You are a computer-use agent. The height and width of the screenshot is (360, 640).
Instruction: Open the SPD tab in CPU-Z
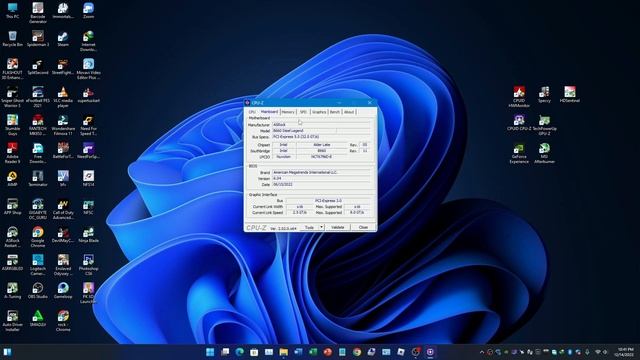(x=303, y=112)
